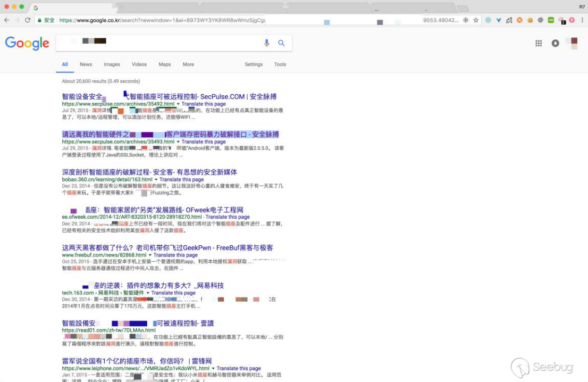Click the 网易科技 breadcrumb under tech.163.com
The width and height of the screenshot is (588, 382).
(108, 293)
